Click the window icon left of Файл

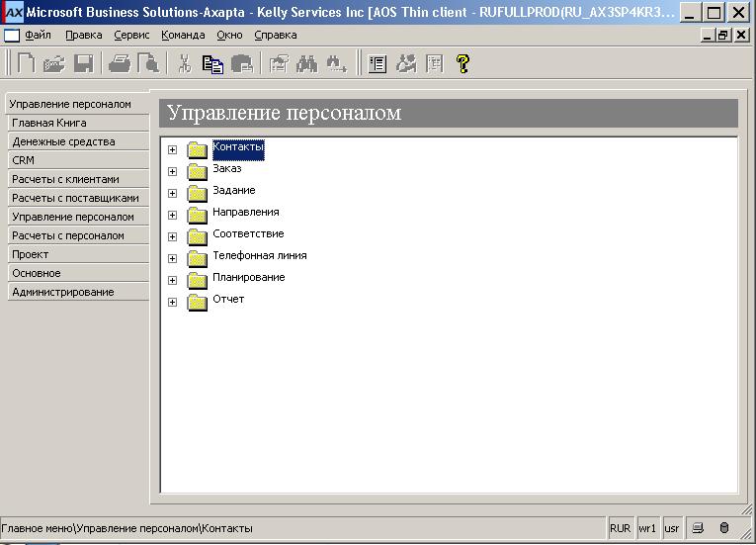click(x=12, y=36)
